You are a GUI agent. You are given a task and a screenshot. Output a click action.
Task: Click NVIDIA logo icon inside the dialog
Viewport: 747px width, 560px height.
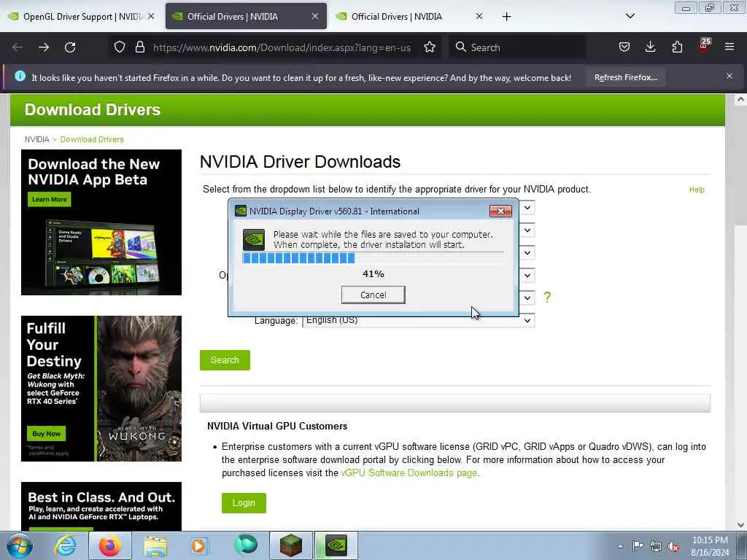[x=254, y=239]
